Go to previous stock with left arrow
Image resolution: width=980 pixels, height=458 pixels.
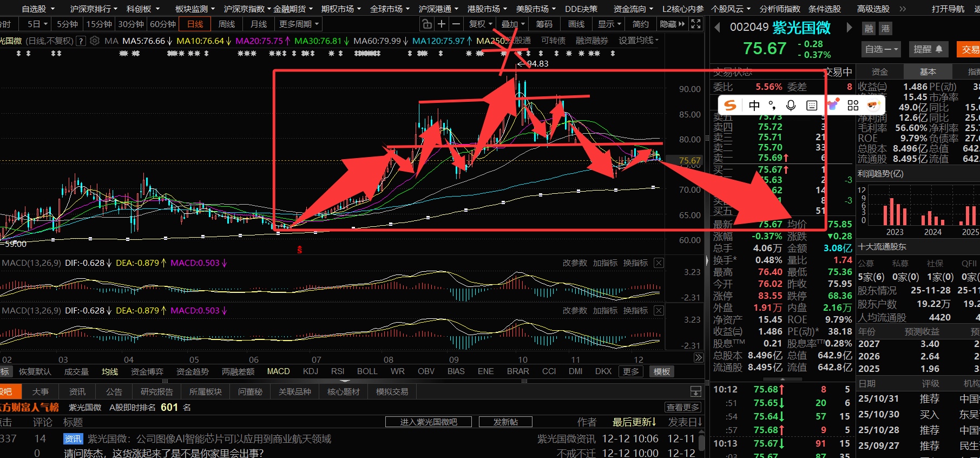(717, 28)
